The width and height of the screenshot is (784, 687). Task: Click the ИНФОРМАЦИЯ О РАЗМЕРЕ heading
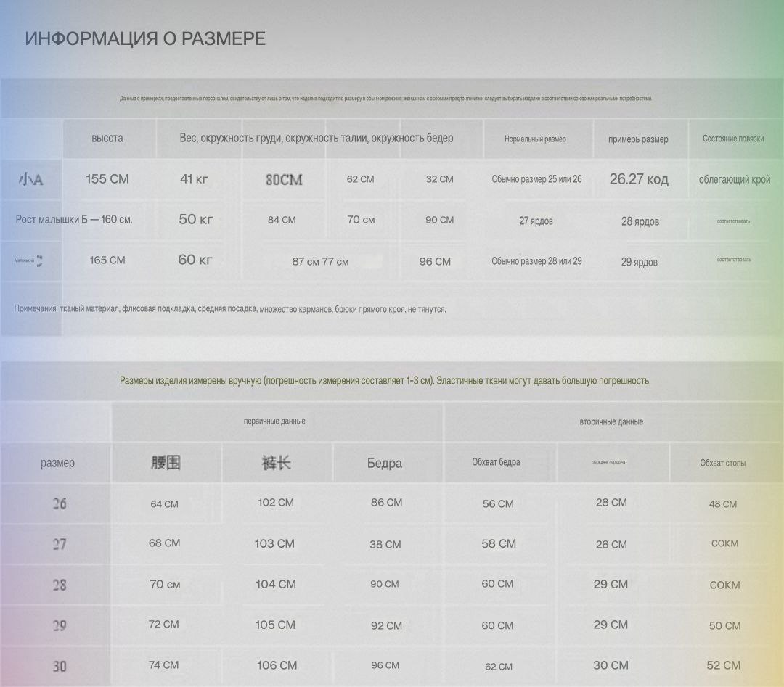click(145, 38)
